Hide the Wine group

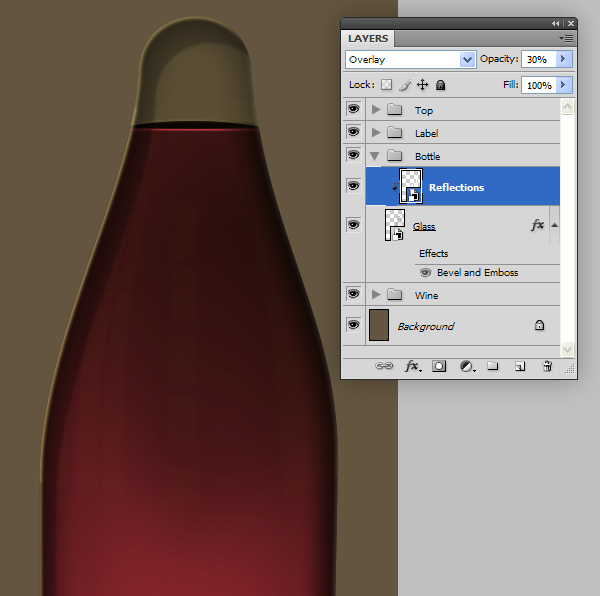[353, 294]
